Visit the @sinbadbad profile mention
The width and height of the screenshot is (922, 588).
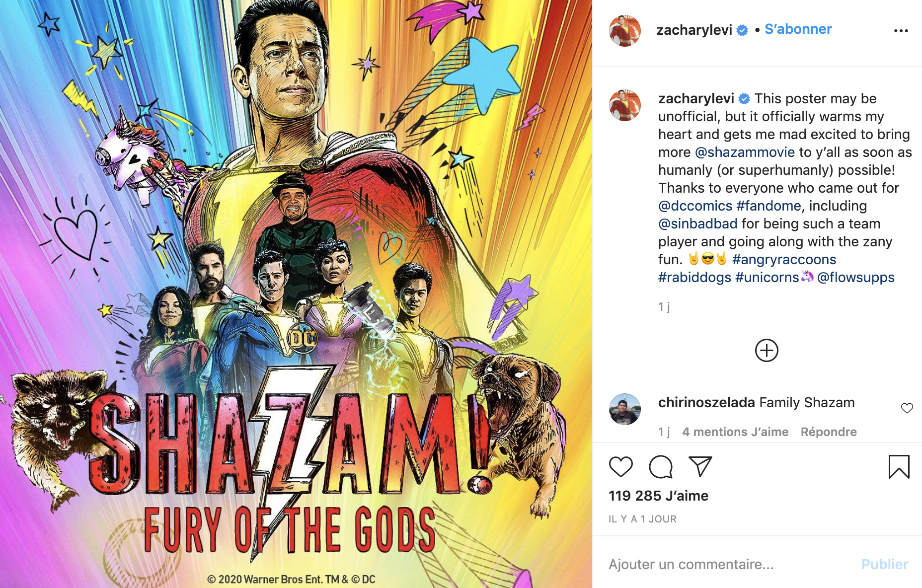pos(697,223)
